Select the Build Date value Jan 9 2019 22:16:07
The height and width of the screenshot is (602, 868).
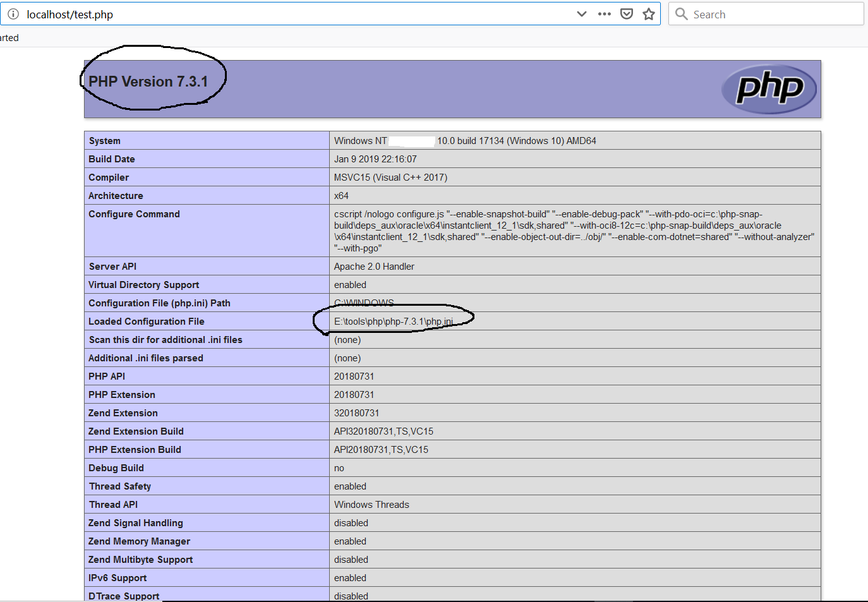(x=375, y=159)
